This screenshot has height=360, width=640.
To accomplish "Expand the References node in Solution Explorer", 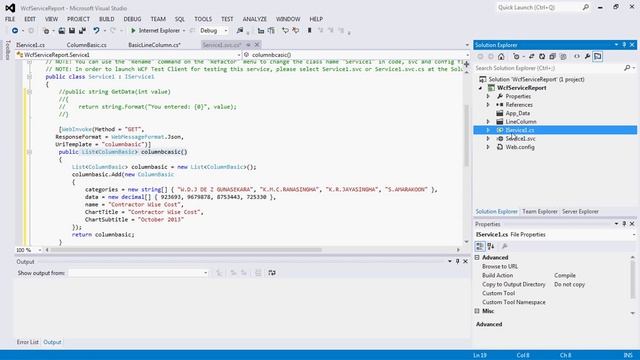I will 488,105.
